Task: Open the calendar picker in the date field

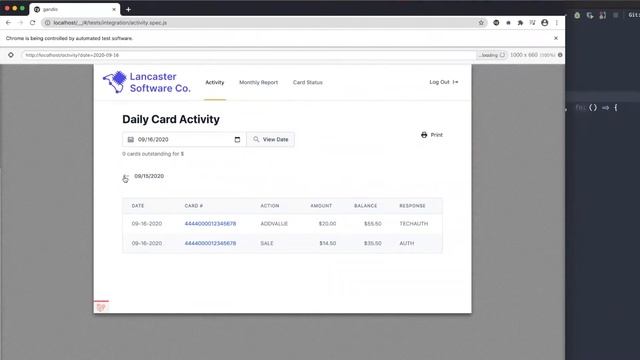Action: pyautogui.click(x=237, y=140)
